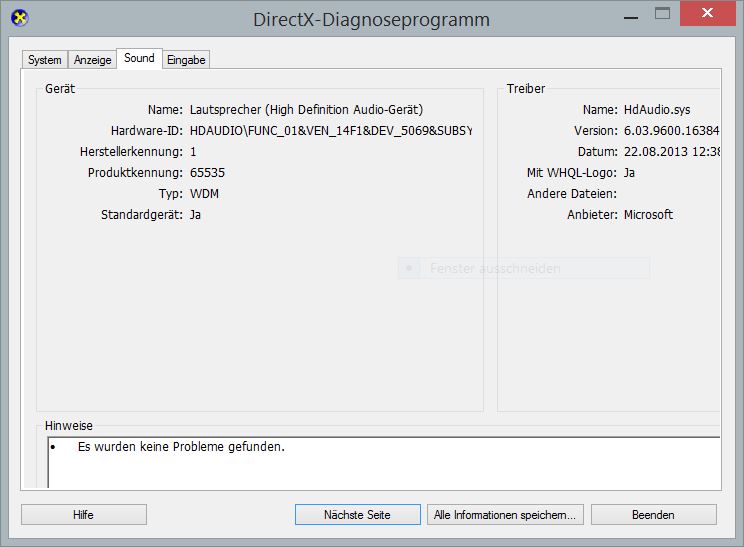
Task: Click the Hinweise group label
Action: 69,426
